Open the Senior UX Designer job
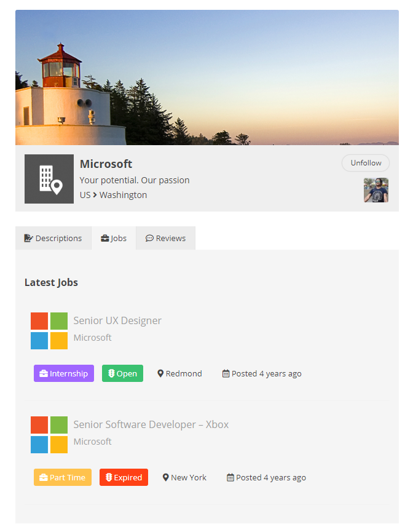The width and height of the screenshot is (413, 532). (x=117, y=320)
